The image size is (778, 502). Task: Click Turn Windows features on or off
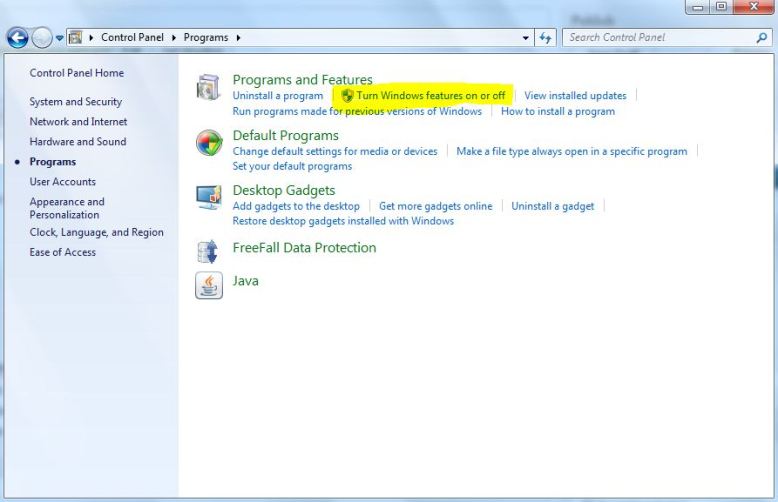tap(430, 96)
